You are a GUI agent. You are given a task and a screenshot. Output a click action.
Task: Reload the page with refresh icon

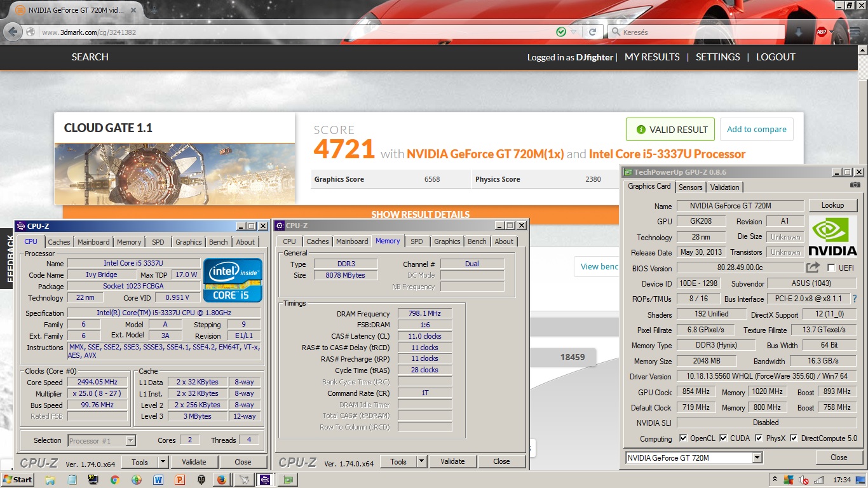(592, 32)
